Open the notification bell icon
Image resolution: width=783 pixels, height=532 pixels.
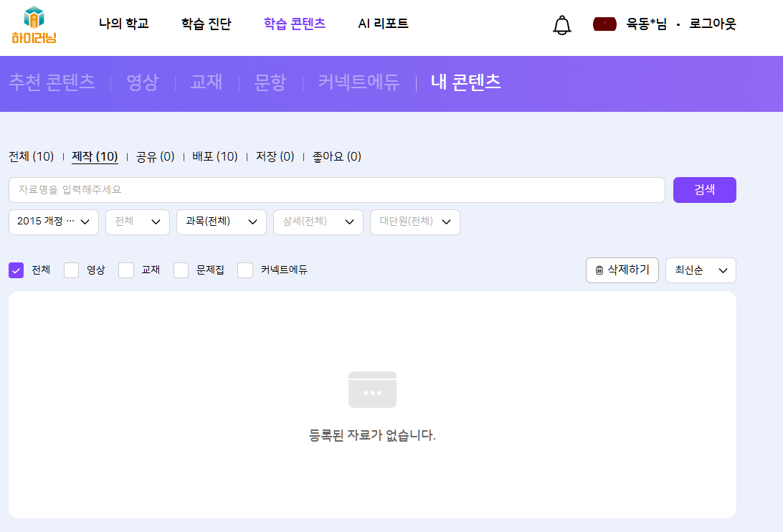click(562, 25)
